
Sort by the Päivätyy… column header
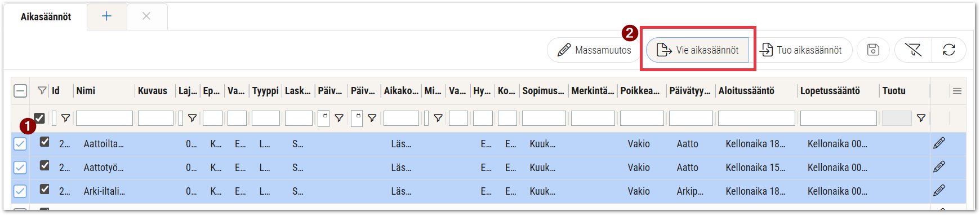pyautogui.click(x=690, y=91)
